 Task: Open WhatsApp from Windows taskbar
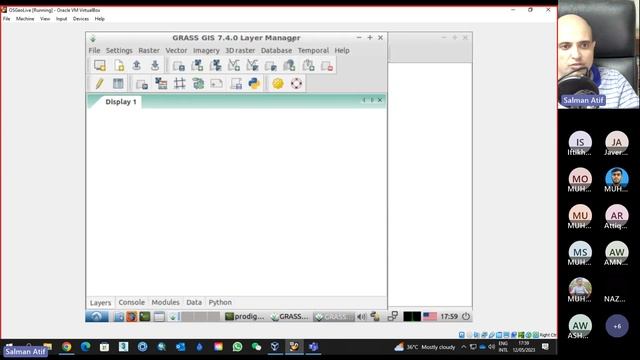(237, 347)
